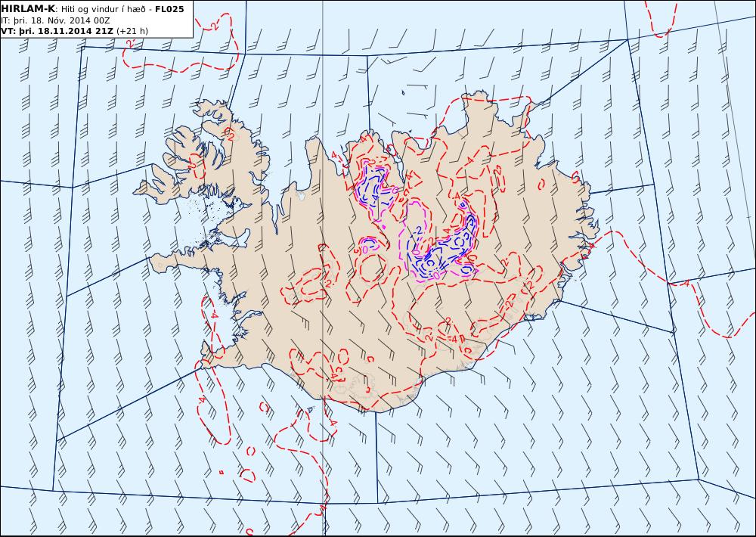Select the 'IT: þri. 18. Nóv. 2014 00Z' line
Viewport: 756px width, 537px height.
[x=55, y=20]
